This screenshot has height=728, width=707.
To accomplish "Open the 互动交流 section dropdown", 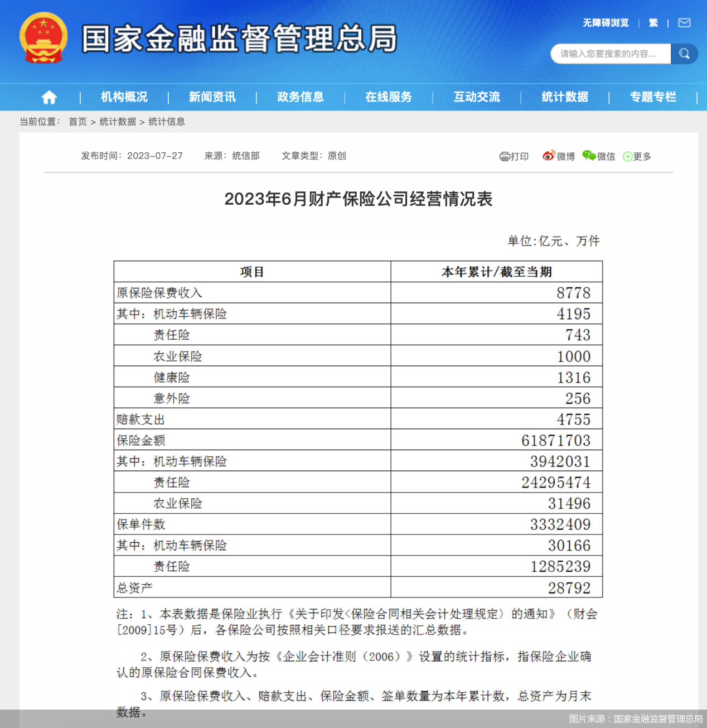I will (x=477, y=97).
